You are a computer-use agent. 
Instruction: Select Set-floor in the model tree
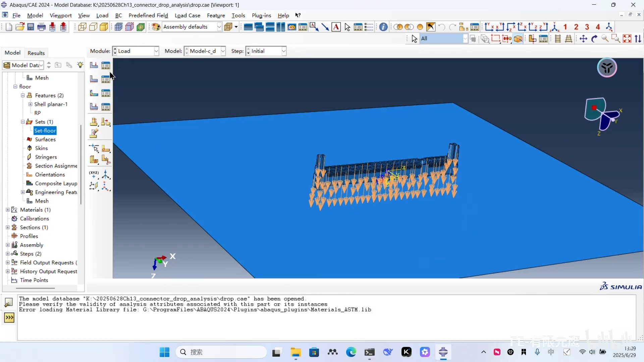(x=45, y=131)
